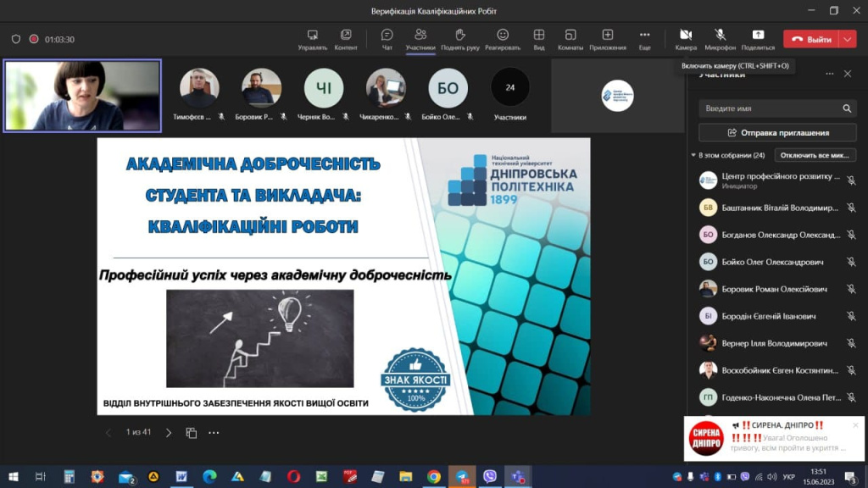
Task: Open Windows notification center icon
Action: click(850, 476)
